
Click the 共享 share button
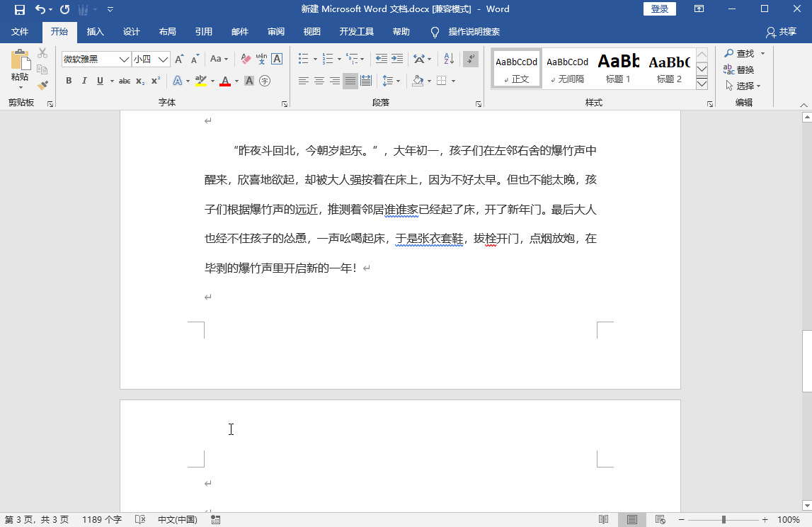pos(782,32)
